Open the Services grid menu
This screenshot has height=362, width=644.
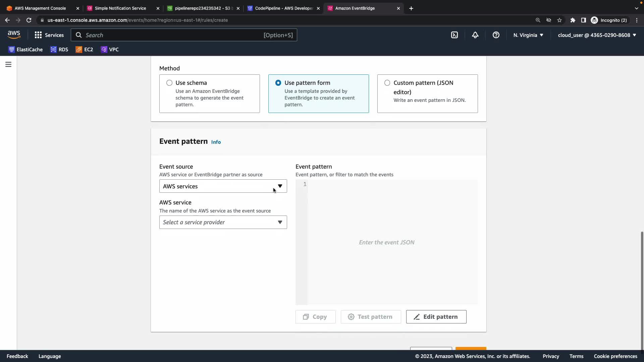click(x=49, y=35)
